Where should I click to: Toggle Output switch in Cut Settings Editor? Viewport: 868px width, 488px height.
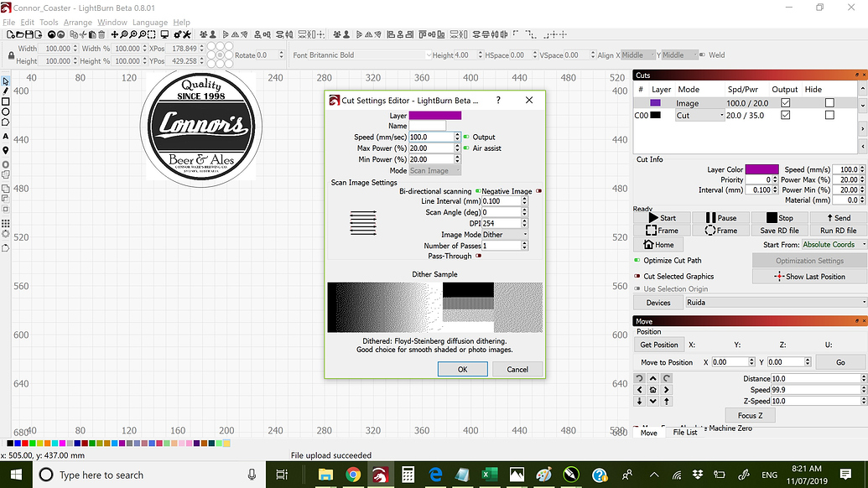466,138
